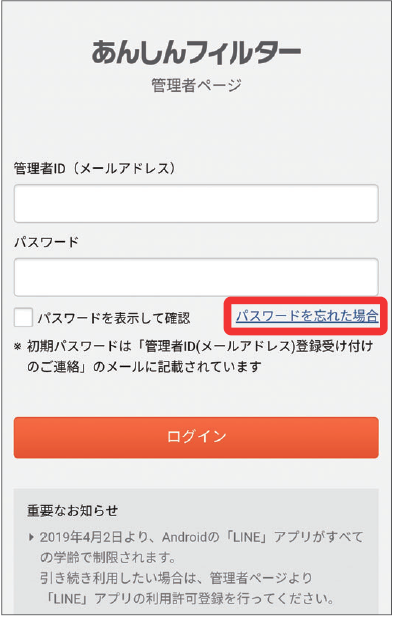Click the 「LINE」アプリの利用許可登録 notice line
The width and height of the screenshot is (393, 617).
[188, 599]
